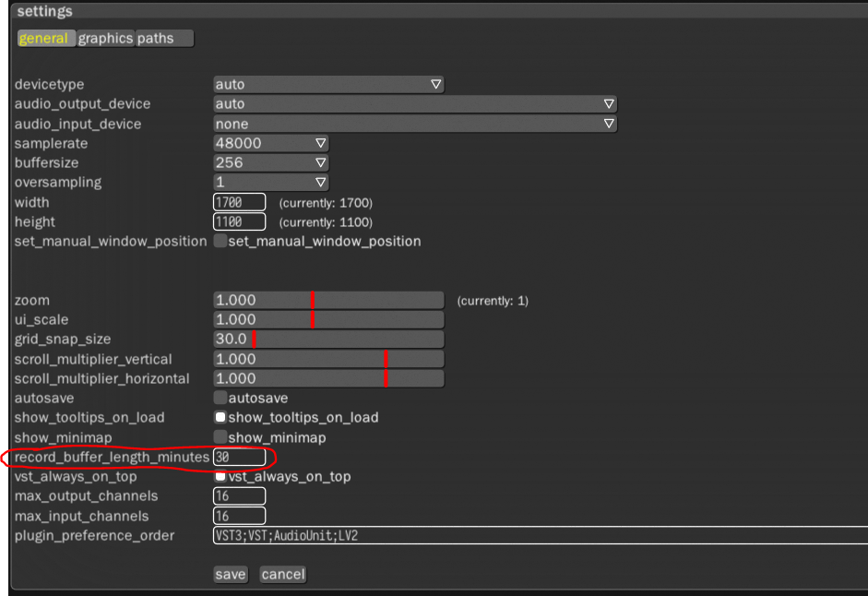868x596 pixels.
Task: Enable set_manual_window_position
Action: tap(220, 241)
